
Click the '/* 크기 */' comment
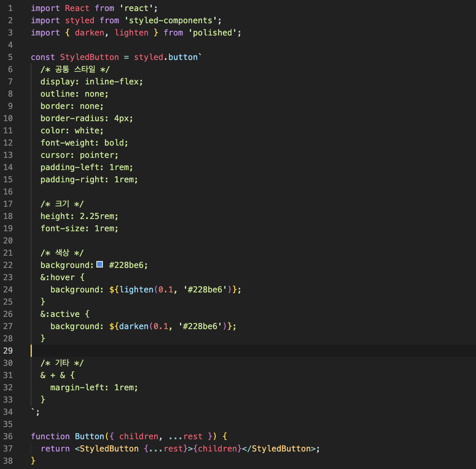click(x=62, y=204)
